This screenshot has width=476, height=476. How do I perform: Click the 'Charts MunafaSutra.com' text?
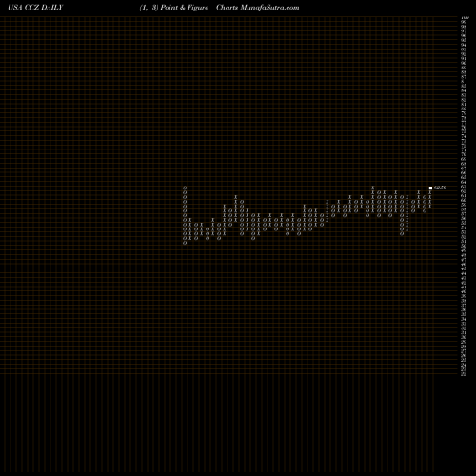[x=258, y=8]
